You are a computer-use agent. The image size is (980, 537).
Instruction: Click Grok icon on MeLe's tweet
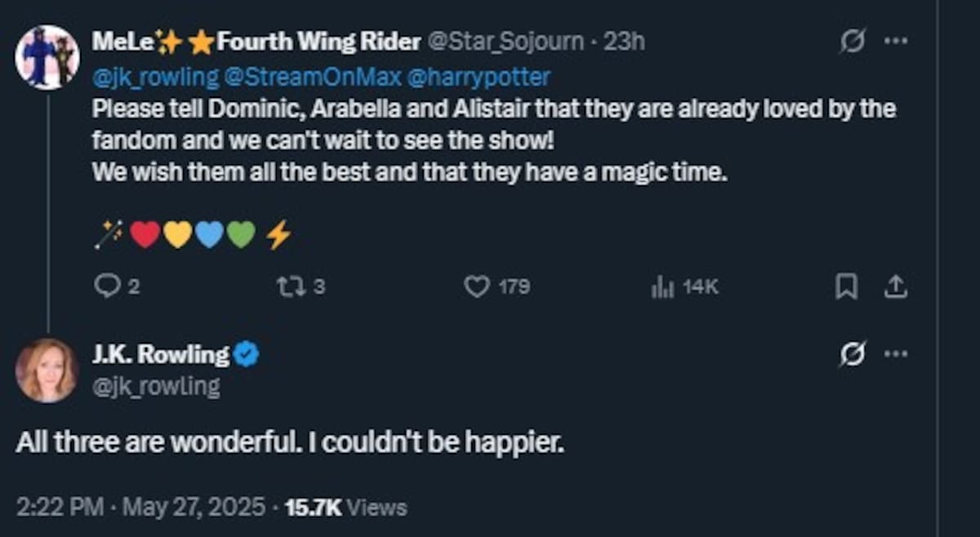(852, 42)
